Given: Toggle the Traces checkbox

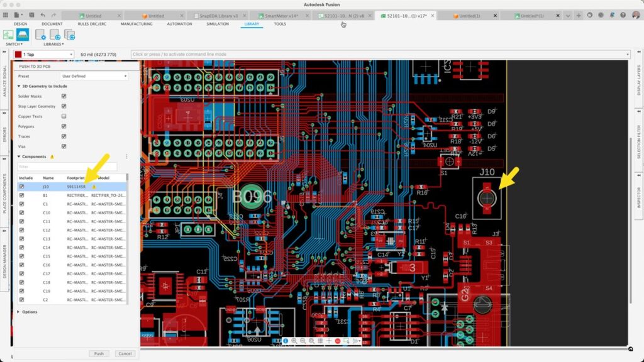Looking at the screenshot, I should (x=64, y=136).
